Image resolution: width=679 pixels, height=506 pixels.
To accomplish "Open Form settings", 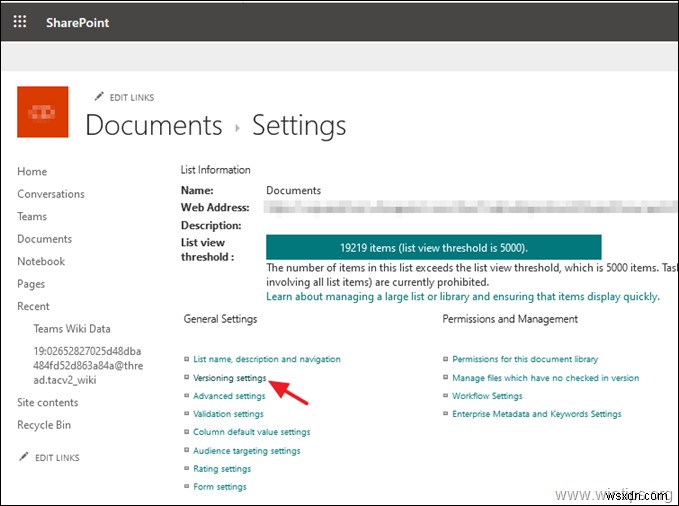I will pos(220,487).
